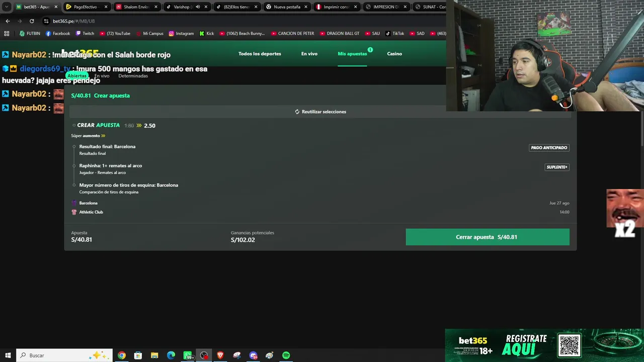This screenshot has width=644, height=362.
Task: Switch to the Shalom Envíos tab
Action: (136, 7)
